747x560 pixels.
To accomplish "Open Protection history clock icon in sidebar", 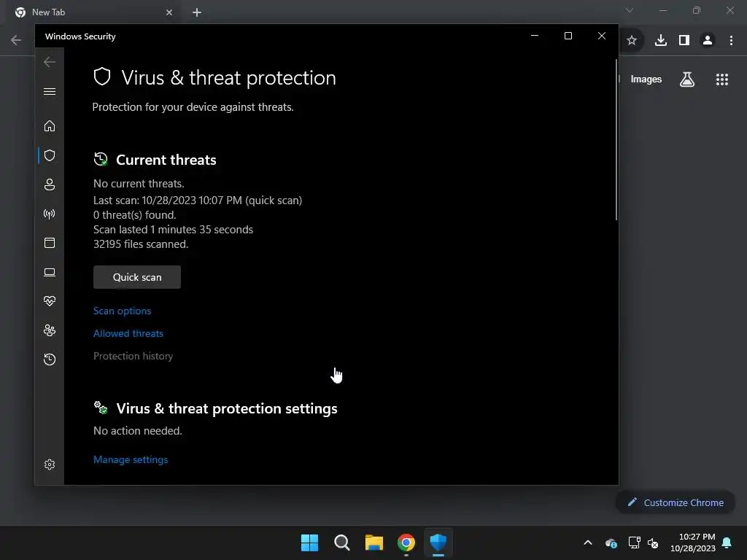I will (x=50, y=359).
